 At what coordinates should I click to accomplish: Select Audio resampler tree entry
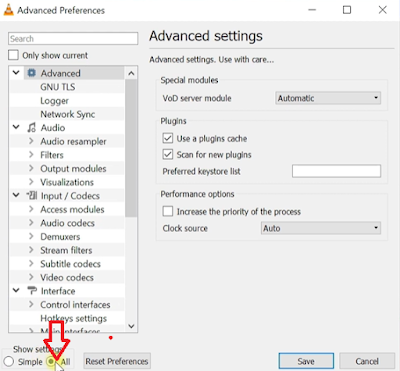73,141
